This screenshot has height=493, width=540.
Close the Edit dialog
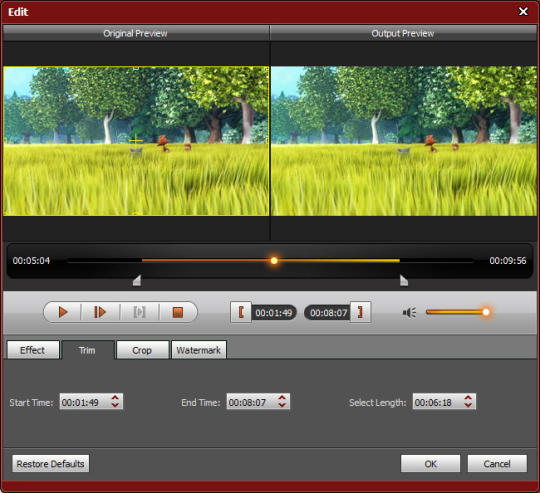pos(523,12)
